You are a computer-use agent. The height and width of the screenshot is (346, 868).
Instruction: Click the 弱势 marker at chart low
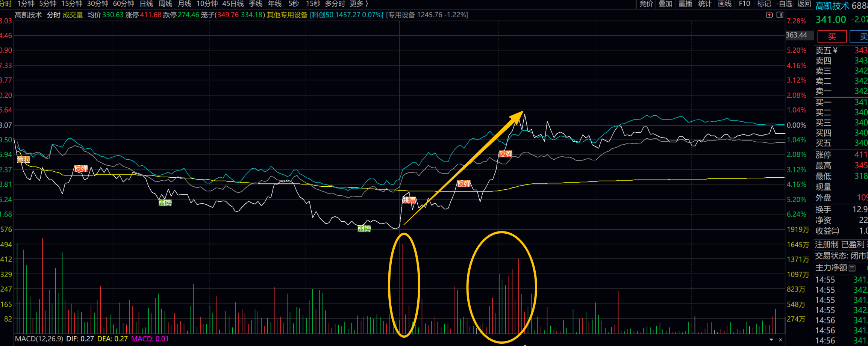tap(364, 228)
